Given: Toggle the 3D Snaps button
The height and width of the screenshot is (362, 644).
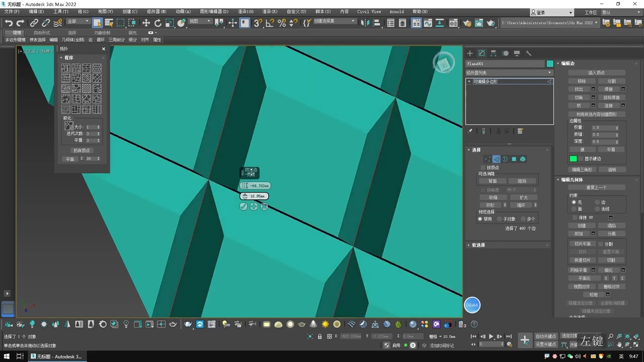Looking at the screenshot, I should tap(258, 23).
